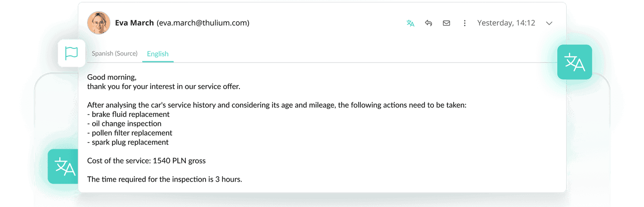Viewport: 644px width, 207px height.
Task: Click the eva.march@thulium.com email address
Action: (203, 23)
